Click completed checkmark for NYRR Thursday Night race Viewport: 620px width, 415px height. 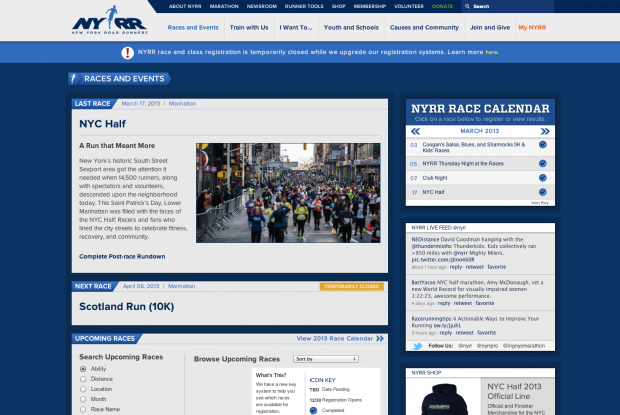[542, 163]
